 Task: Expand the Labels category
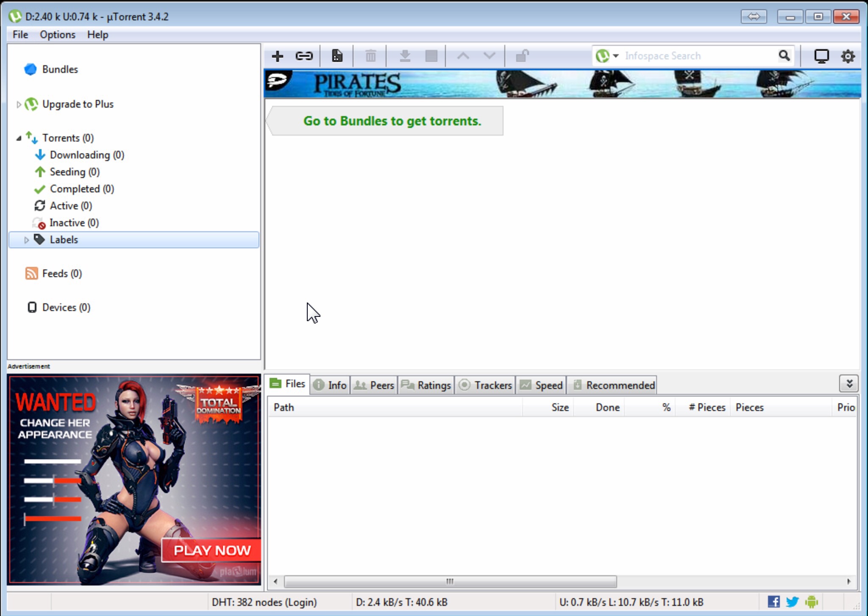pos(27,239)
